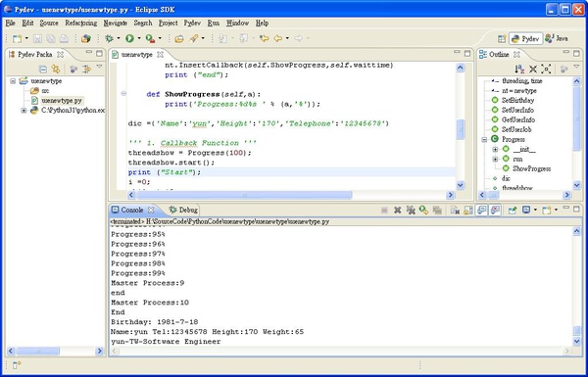The height and width of the screenshot is (377, 588).
Task: Open the Edit menu
Action: coord(27,23)
